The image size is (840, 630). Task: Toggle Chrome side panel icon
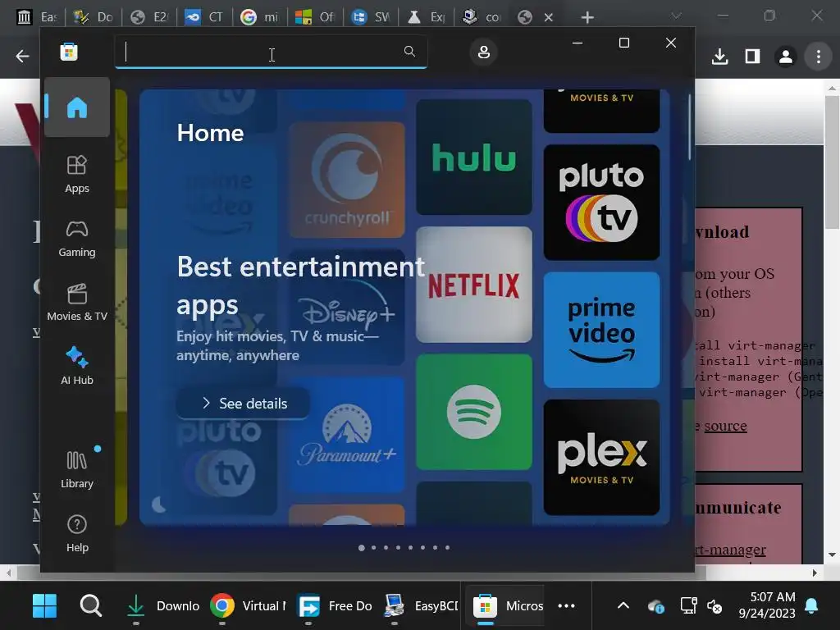click(x=753, y=57)
